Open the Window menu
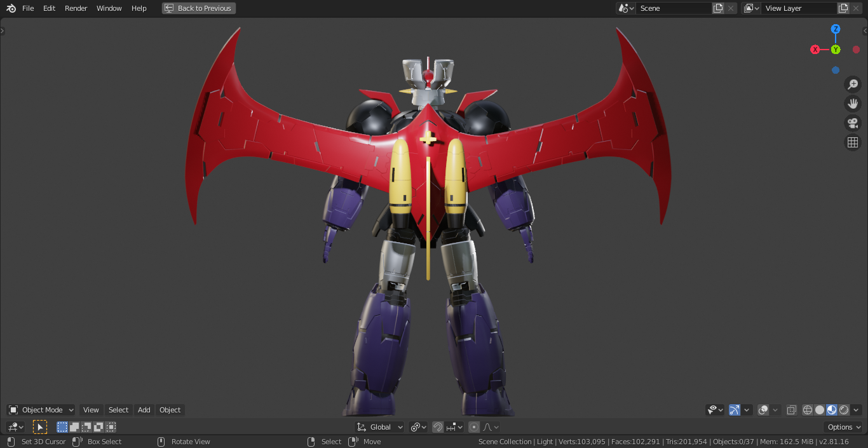Screen dimensions: 868x448 point(109,8)
